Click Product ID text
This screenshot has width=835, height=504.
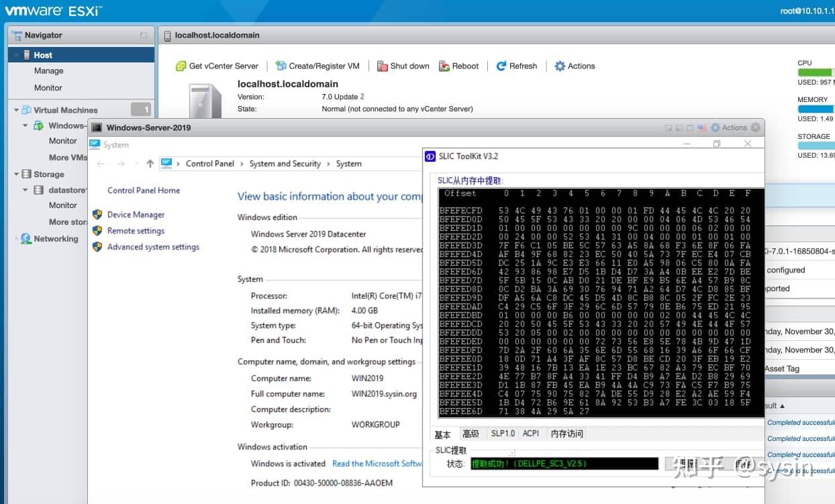pos(322,483)
